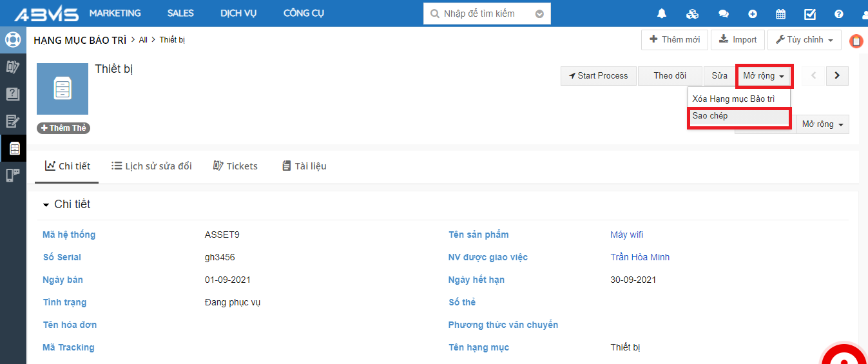Image resolution: width=868 pixels, height=364 pixels.
Task: Click the lifebuoy support icon in sidebar
Action: [x=13, y=40]
